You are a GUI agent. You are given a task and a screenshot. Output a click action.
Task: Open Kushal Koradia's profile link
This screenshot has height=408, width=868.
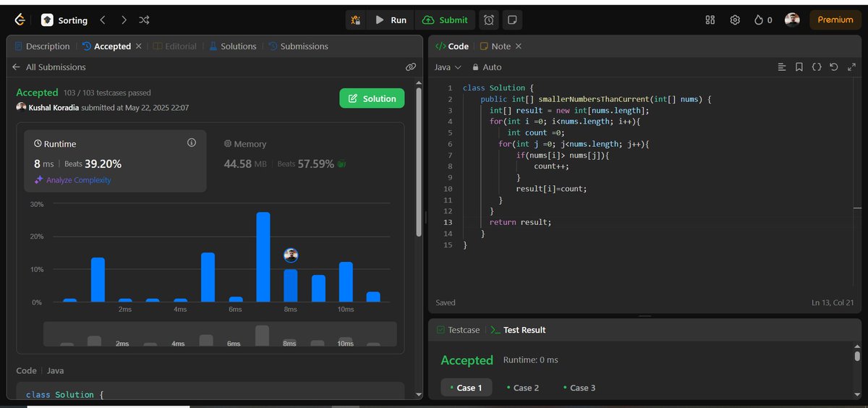click(x=53, y=107)
